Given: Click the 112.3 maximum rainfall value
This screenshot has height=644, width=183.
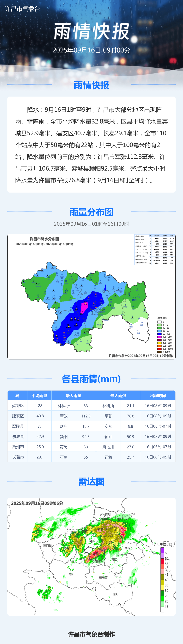Looking at the screenshot, I should [x=86, y=416].
